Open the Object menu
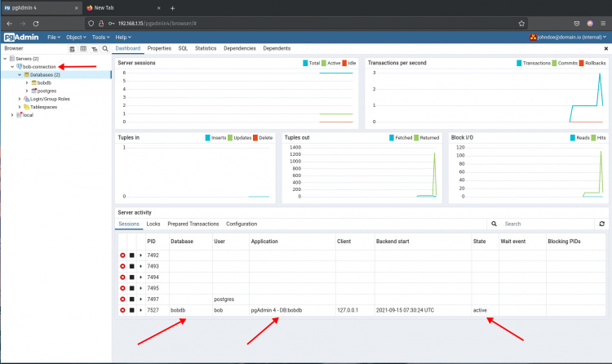The image size is (612, 364). coord(75,37)
